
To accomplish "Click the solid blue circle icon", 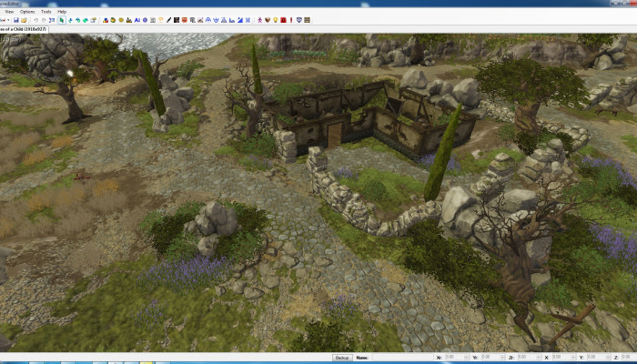I will pos(145,20).
